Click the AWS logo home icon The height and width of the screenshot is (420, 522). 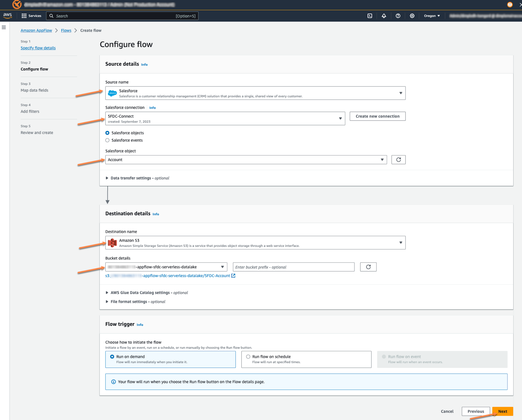coord(8,16)
